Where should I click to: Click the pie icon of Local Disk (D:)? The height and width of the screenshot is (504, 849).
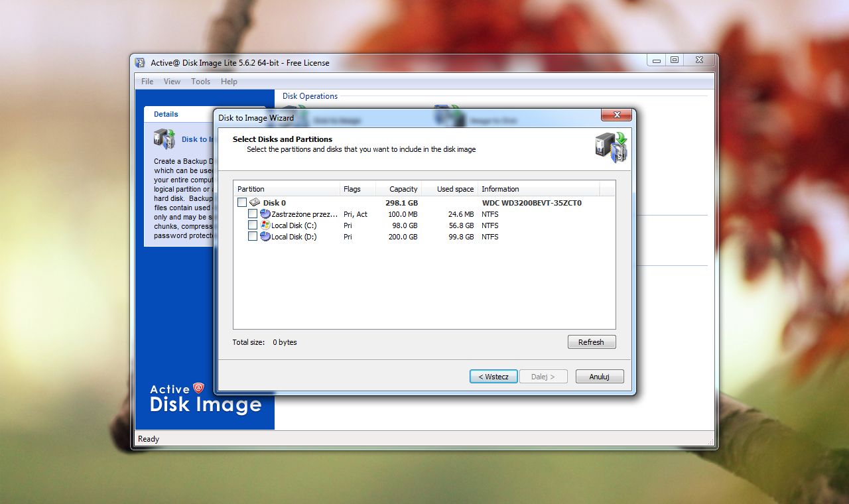(265, 236)
